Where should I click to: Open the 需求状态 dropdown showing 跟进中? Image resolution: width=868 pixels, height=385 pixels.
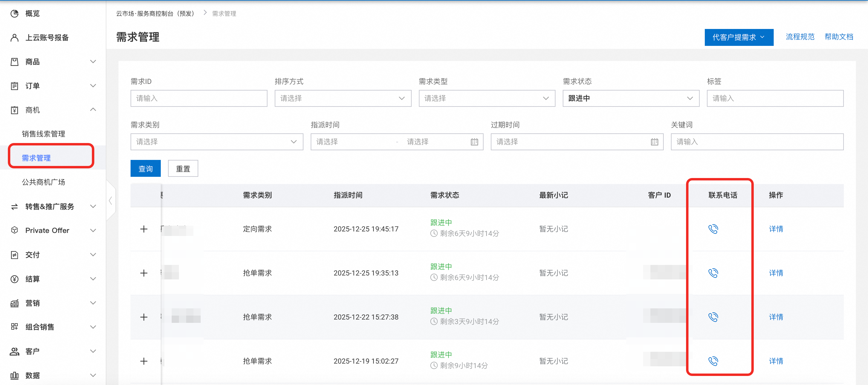[630, 98]
